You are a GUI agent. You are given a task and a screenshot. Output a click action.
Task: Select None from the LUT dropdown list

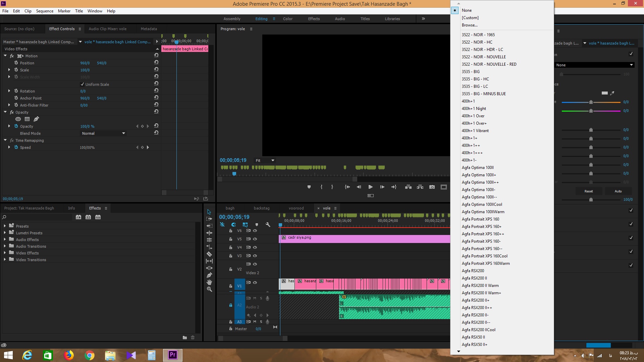click(467, 10)
